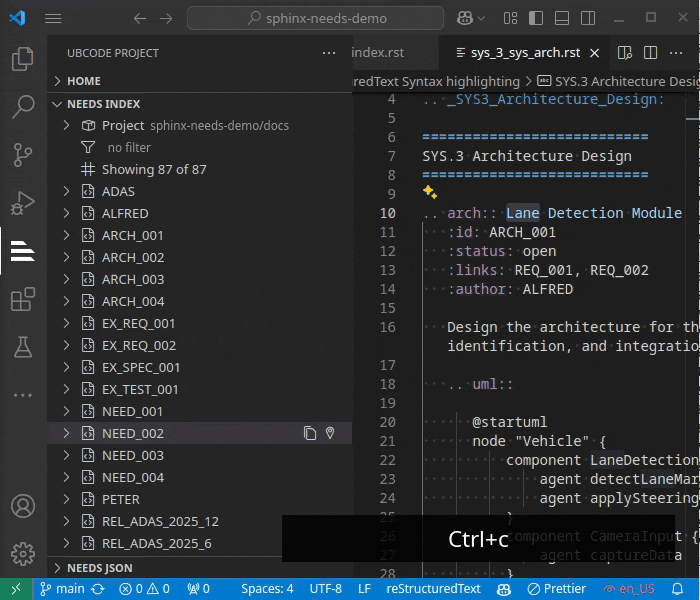Open the Testing flask view
The image size is (700, 600).
coord(22,347)
